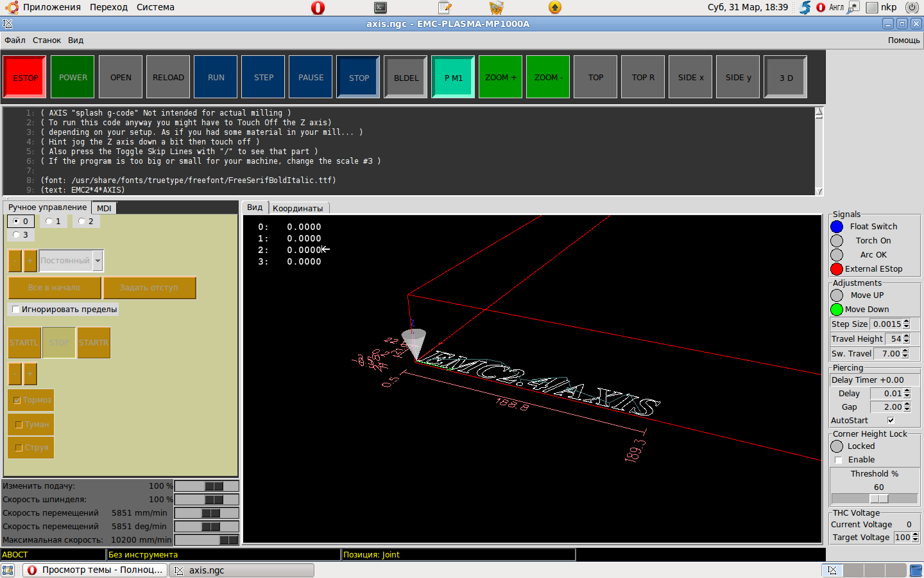Image resolution: width=924 pixels, height=578 pixels.
Task: Open the Постоянный jog increment dropdown
Action: [98, 261]
